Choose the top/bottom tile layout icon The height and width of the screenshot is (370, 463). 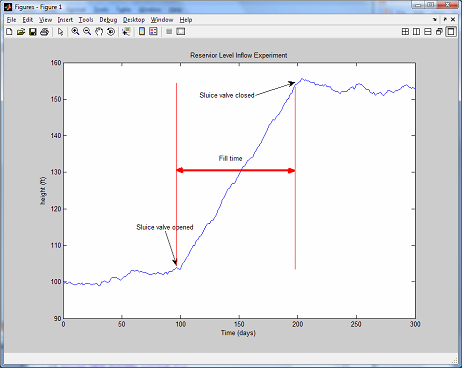(428, 32)
